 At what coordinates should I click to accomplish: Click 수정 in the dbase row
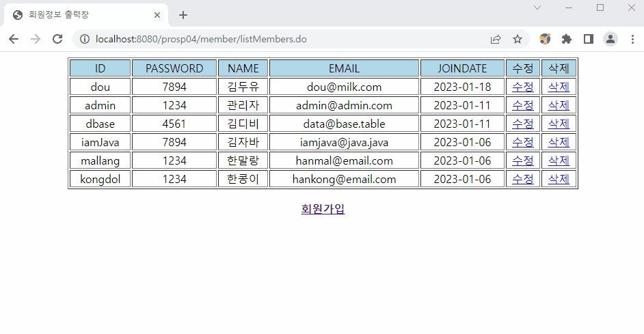click(523, 124)
